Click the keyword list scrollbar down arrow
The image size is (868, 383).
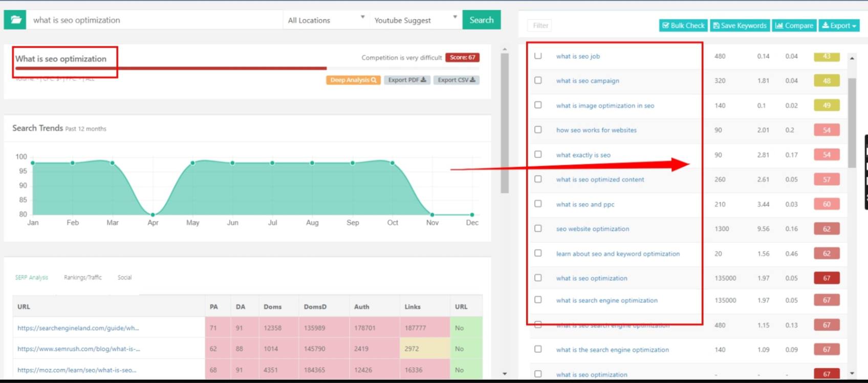click(852, 374)
